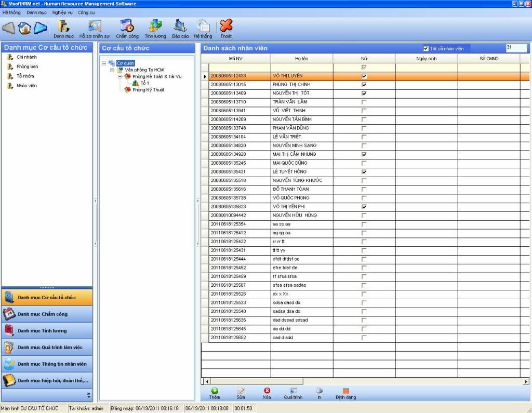Sort by the Mã NV column header
This screenshot has width=532, height=413.
tap(236, 58)
